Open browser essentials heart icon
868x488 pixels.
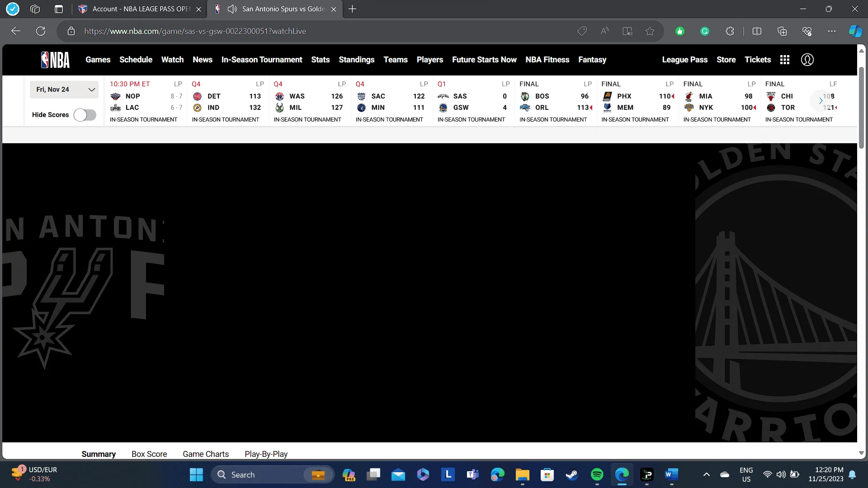807,31
